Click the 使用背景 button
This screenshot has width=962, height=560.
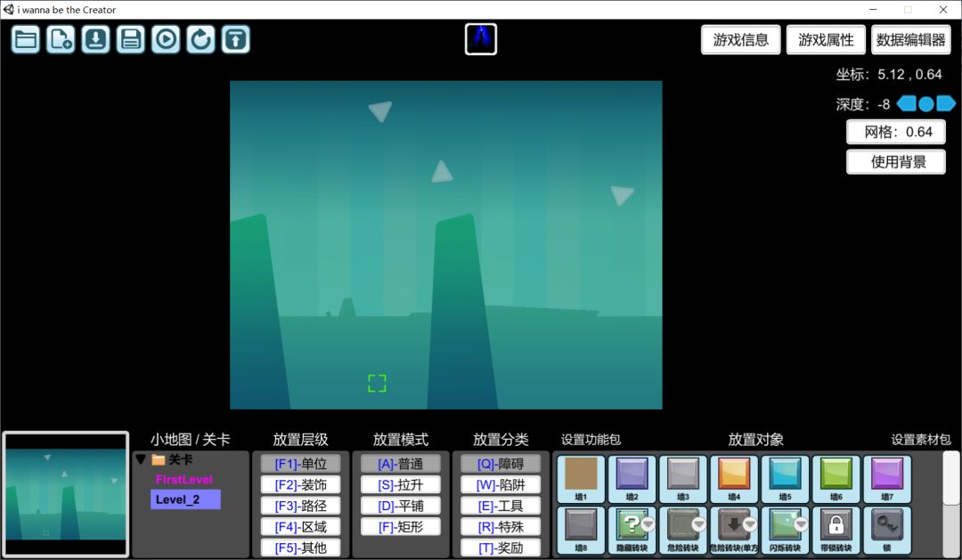(895, 162)
